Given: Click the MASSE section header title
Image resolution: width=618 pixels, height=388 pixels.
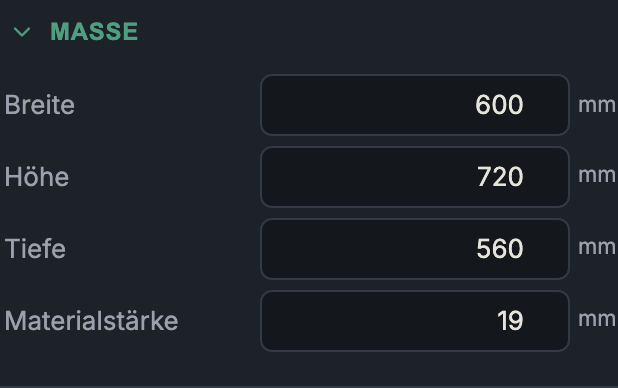Looking at the screenshot, I should point(94,32).
